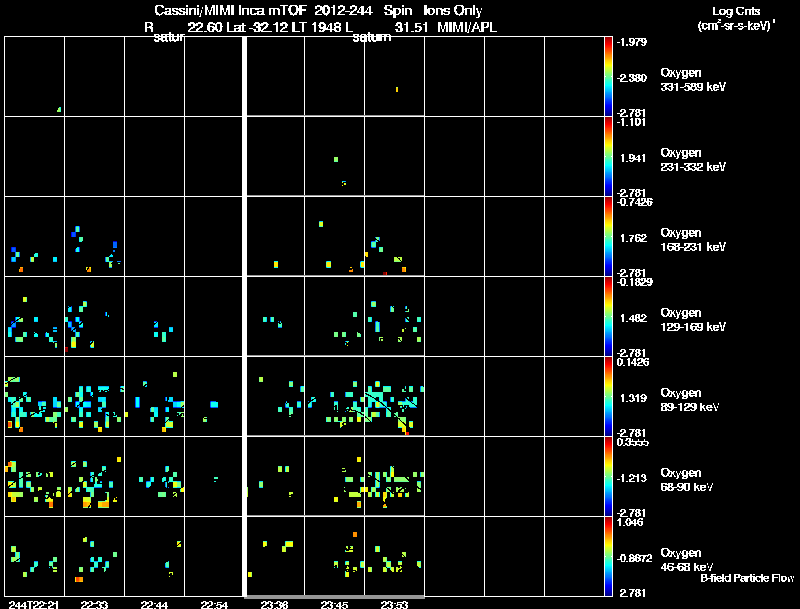Click the 22:44 time axis label
This screenshot has width=800, height=609.
pyautogui.click(x=154, y=604)
